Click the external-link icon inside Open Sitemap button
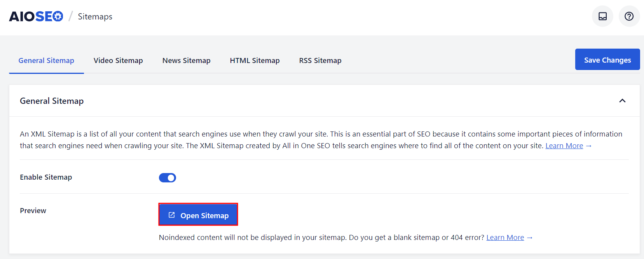644x259 pixels. (x=171, y=214)
